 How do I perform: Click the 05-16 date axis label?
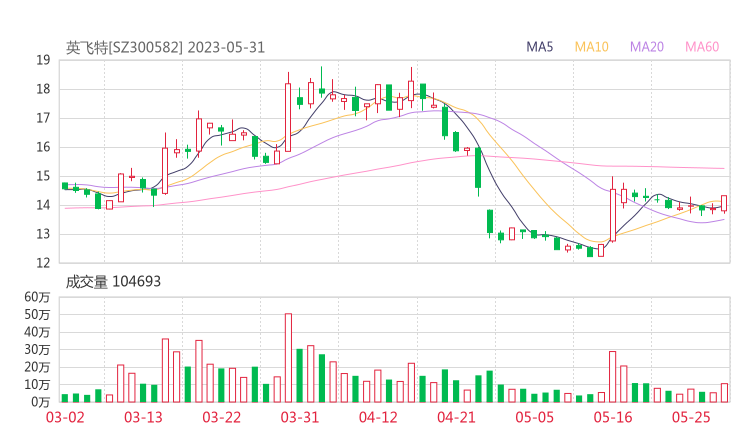[613, 417]
